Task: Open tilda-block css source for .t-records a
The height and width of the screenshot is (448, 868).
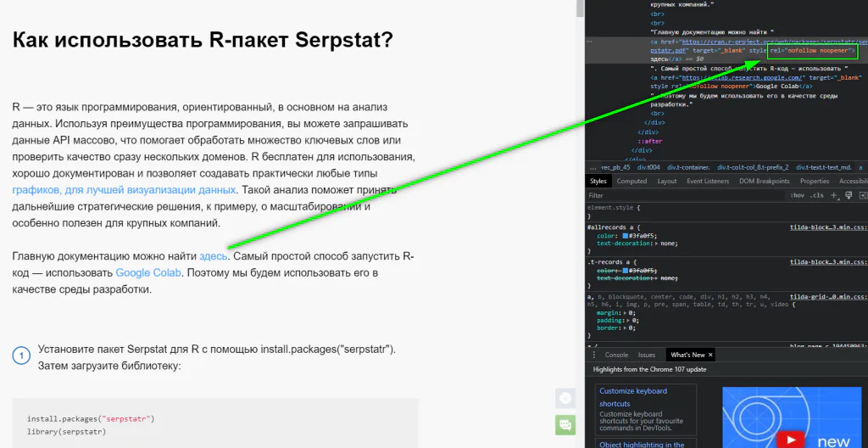Action: point(828,261)
